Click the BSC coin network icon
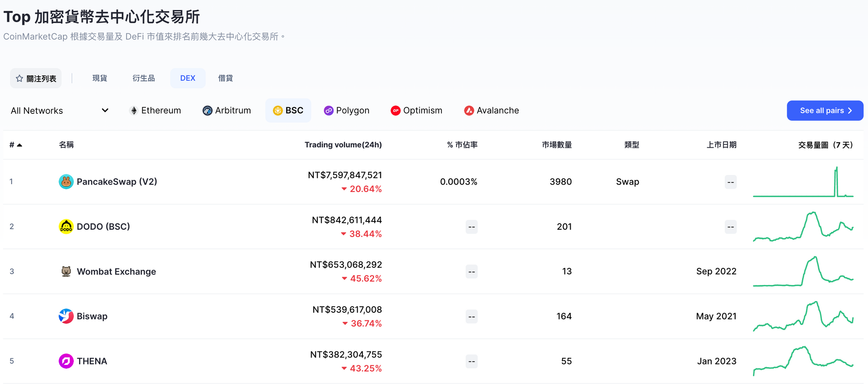The height and width of the screenshot is (384, 868). pos(278,111)
